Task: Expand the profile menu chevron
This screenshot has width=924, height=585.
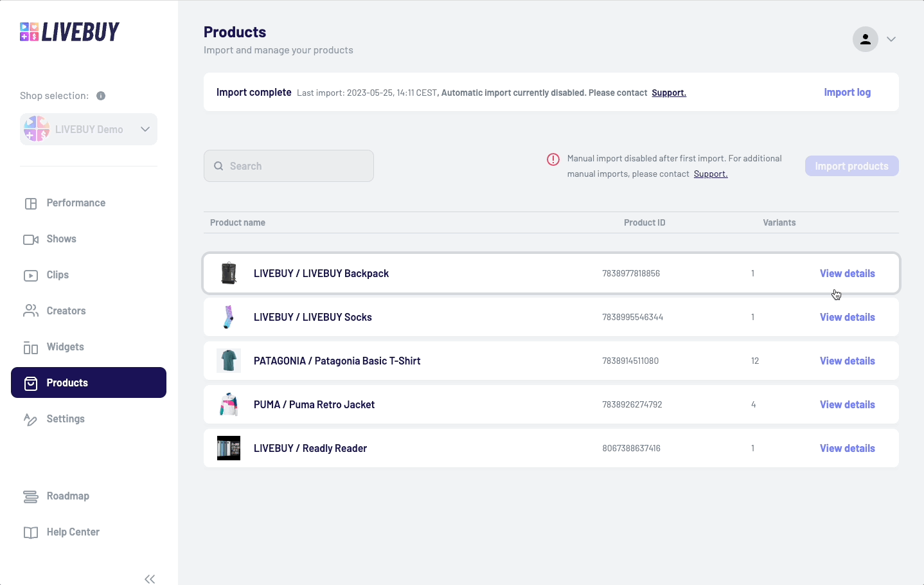Action: coord(891,39)
